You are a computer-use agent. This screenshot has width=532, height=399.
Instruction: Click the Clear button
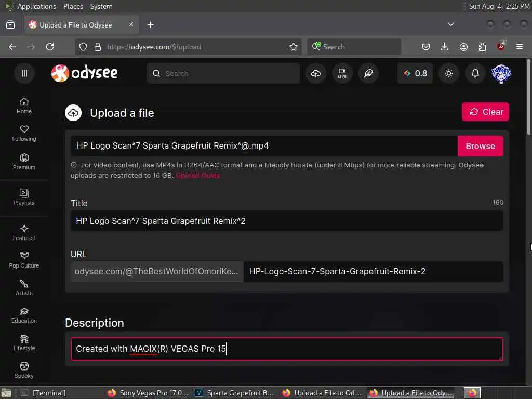point(485,112)
